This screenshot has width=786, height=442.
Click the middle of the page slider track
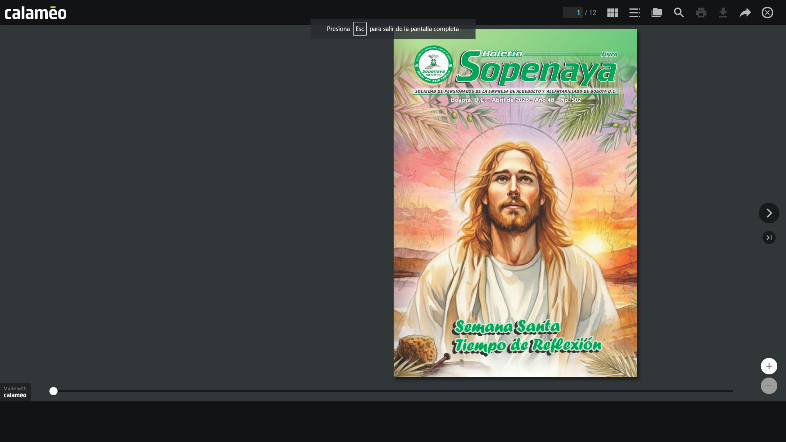coord(393,391)
